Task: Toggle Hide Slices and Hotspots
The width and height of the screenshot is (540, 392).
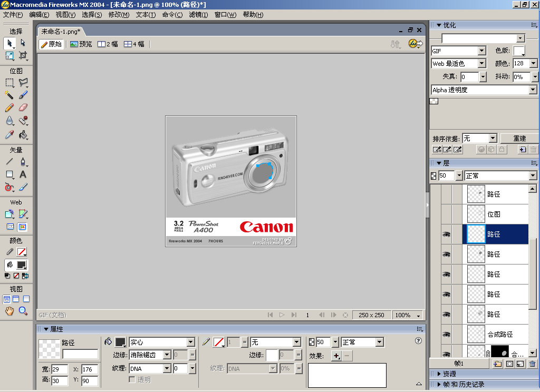Action: (x=11, y=227)
